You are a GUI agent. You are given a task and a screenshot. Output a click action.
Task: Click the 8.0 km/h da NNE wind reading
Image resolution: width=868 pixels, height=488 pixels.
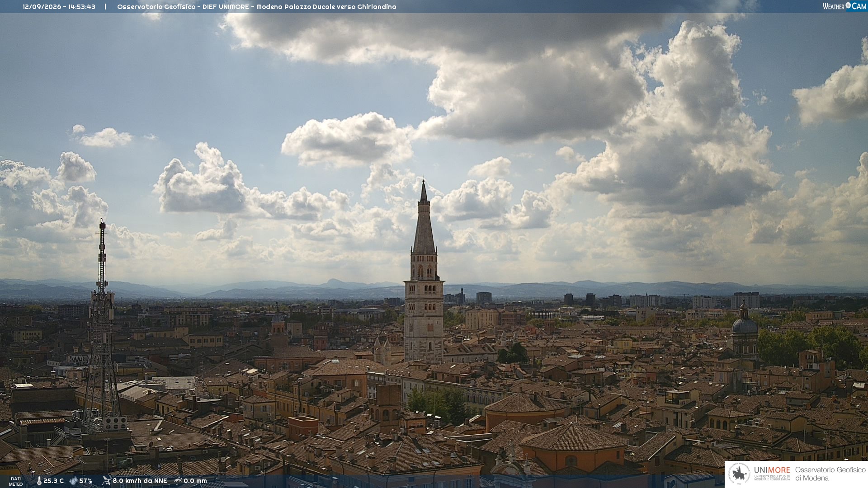coord(140,481)
